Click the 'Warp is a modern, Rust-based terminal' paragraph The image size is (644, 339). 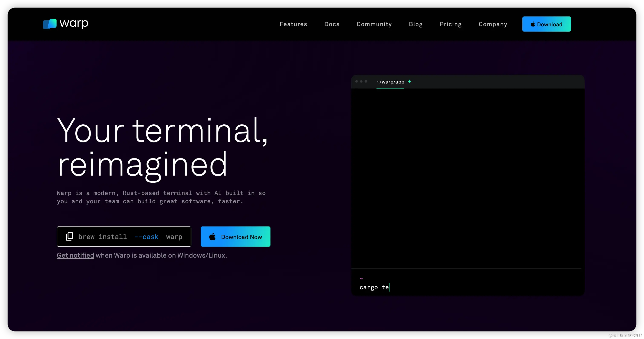point(161,197)
